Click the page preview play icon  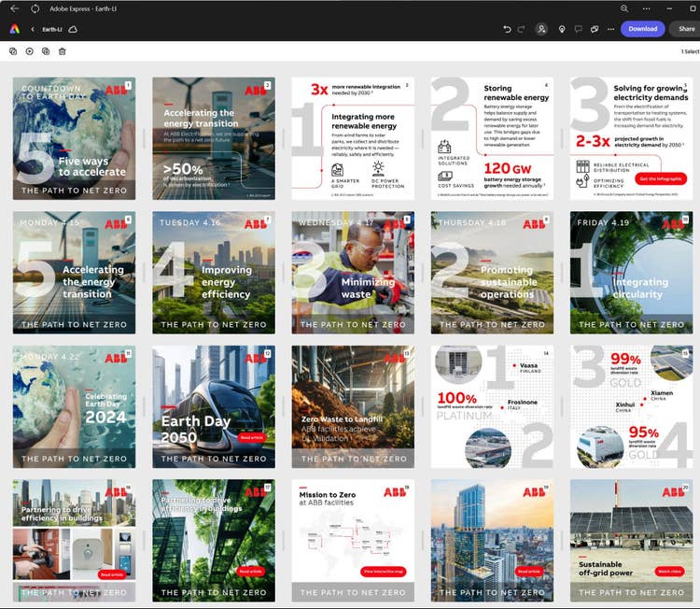30,51
